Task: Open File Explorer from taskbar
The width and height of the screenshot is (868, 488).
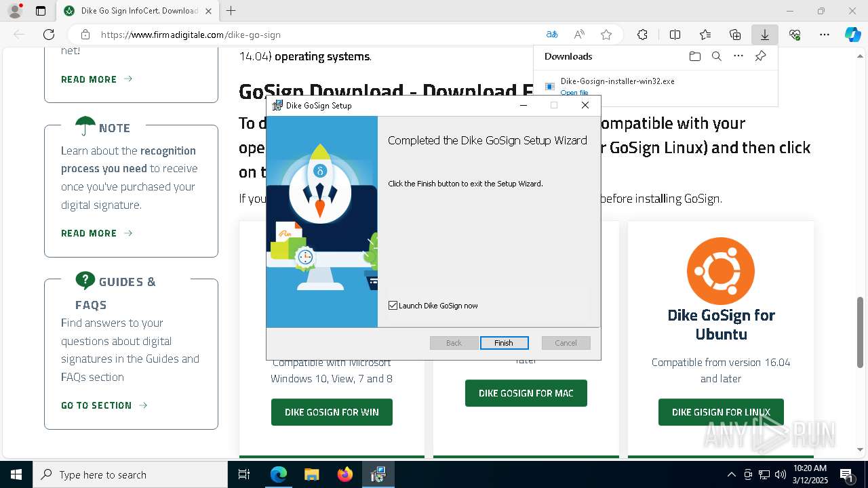Action: click(x=311, y=474)
